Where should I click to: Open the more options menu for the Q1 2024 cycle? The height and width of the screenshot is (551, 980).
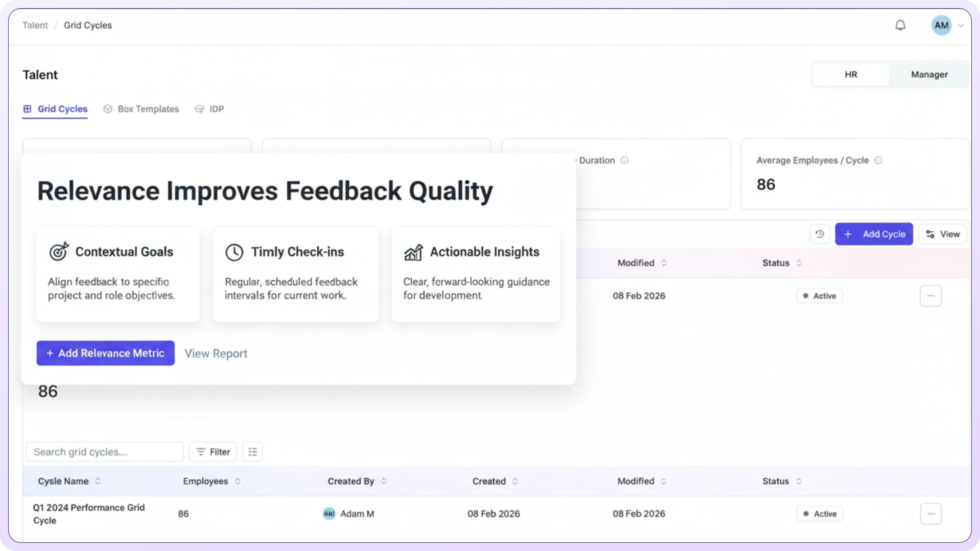click(x=930, y=514)
